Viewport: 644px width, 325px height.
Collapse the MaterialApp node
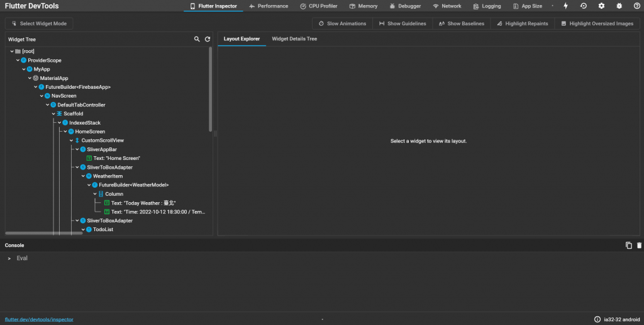coord(30,78)
